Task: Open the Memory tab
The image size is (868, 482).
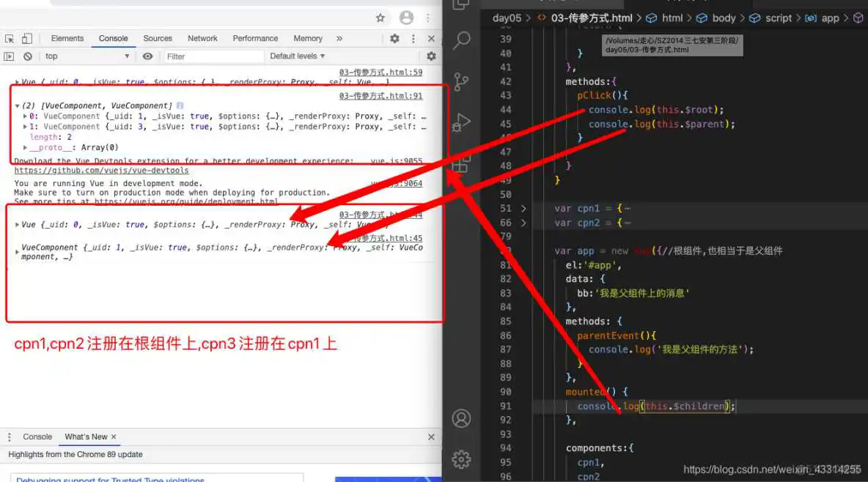Action: (308, 38)
